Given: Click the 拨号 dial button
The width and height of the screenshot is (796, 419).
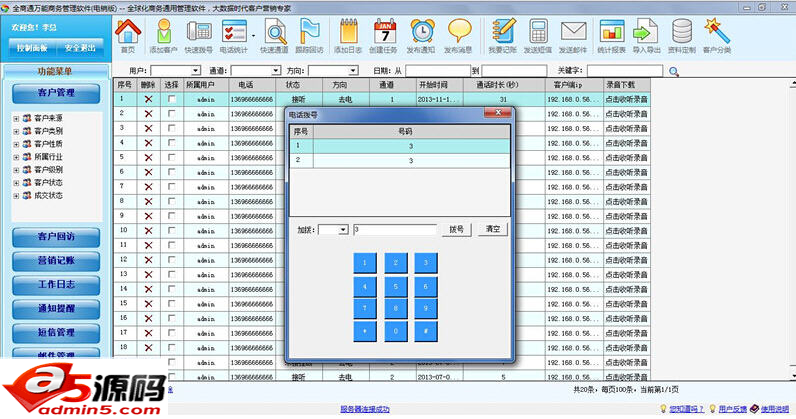Looking at the screenshot, I should [x=456, y=230].
